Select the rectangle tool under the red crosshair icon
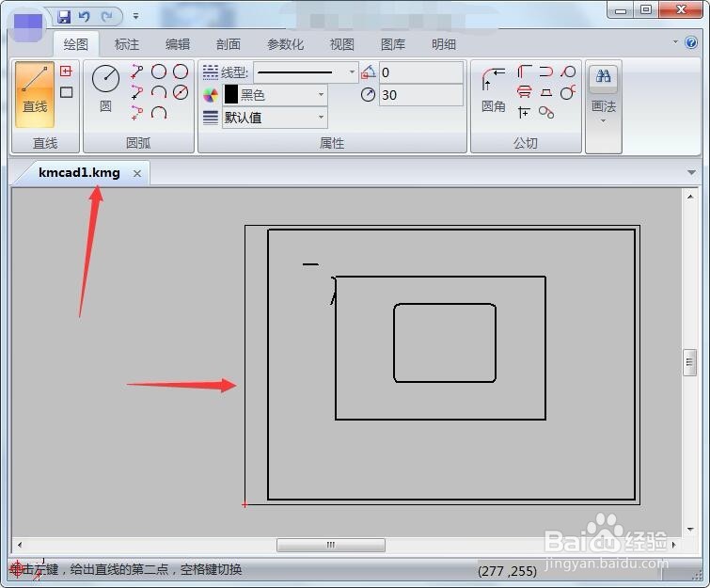 tap(66, 92)
